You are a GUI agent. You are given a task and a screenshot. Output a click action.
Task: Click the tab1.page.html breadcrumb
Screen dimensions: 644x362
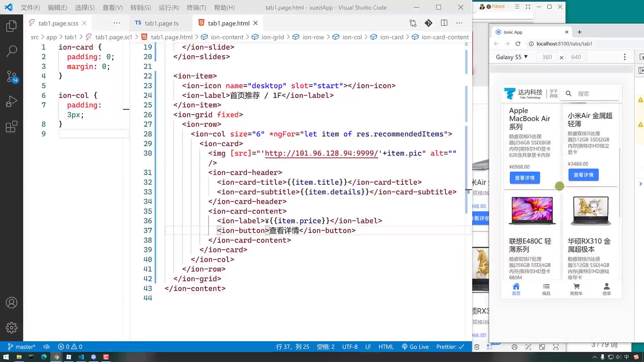tap(167, 37)
